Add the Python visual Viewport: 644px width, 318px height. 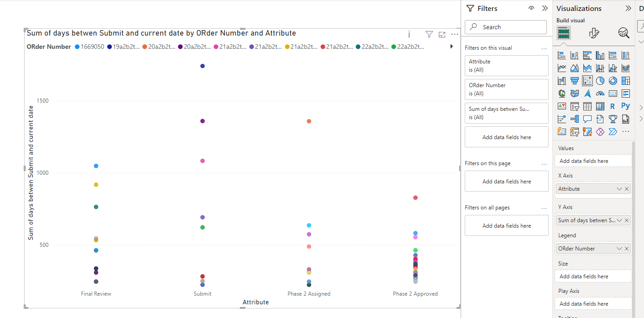click(x=626, y=106)
